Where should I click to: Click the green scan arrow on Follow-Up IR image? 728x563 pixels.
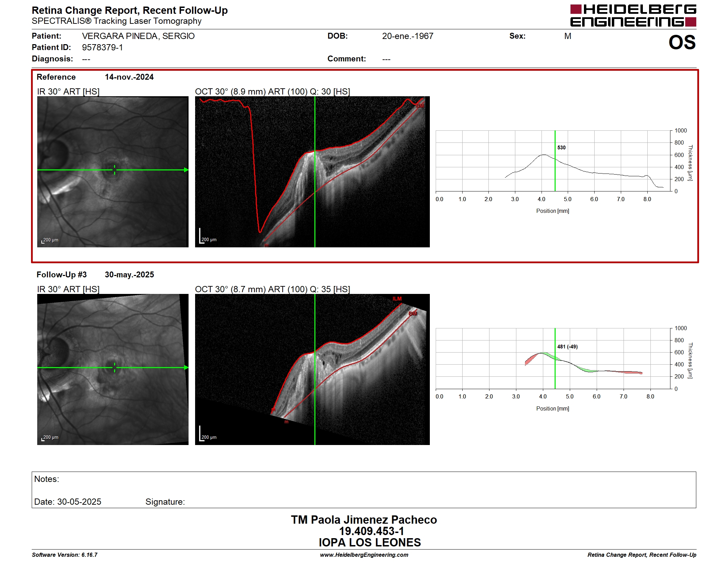pyautogui.click(x=113, y=367)
